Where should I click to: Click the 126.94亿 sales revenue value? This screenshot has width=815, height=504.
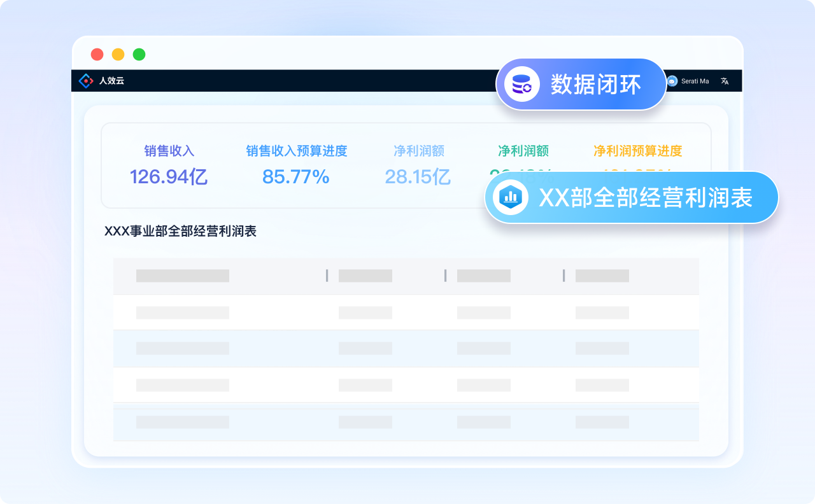(169, 176)
